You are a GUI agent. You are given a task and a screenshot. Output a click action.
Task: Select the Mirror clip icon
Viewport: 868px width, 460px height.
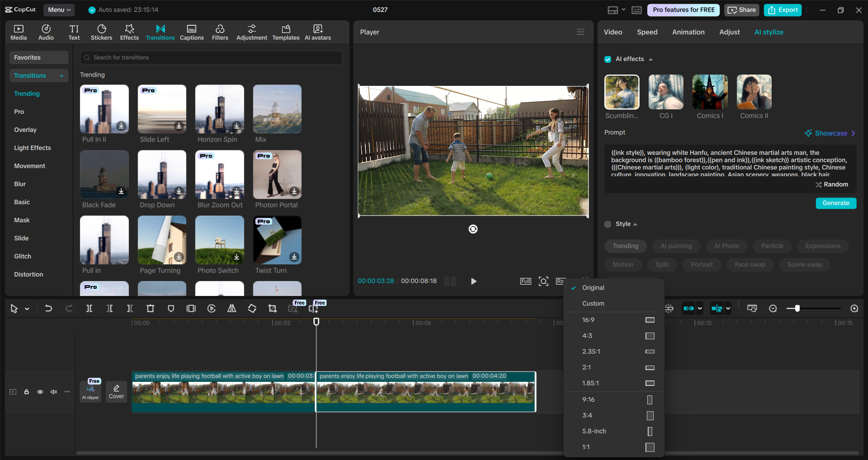click(232, 309)
